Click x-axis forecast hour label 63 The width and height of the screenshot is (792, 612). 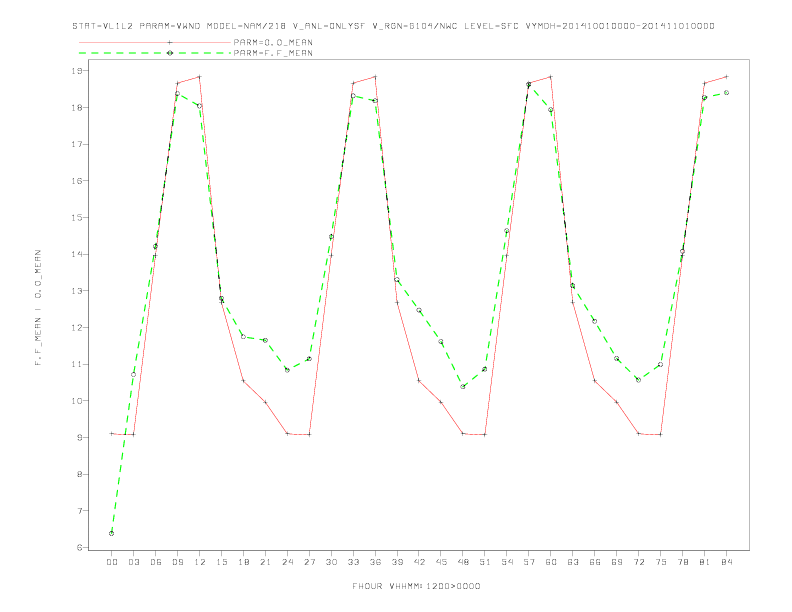573,562
